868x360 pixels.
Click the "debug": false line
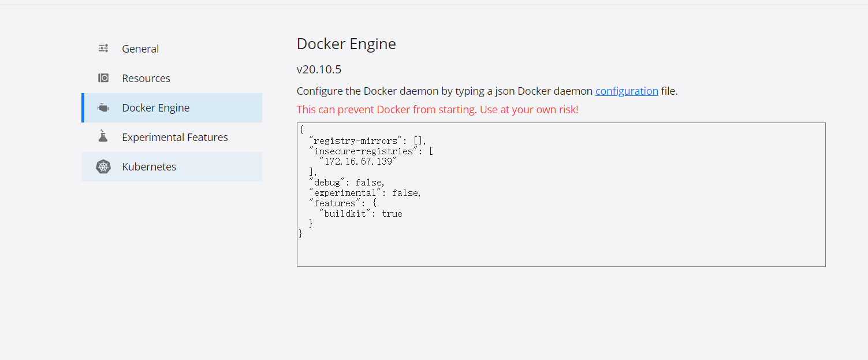347,182
